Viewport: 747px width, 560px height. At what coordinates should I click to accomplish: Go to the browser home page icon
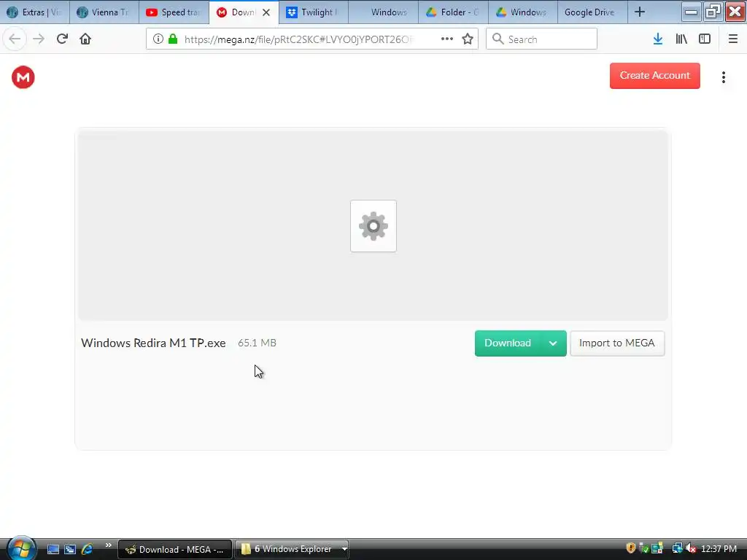[85, 39]
